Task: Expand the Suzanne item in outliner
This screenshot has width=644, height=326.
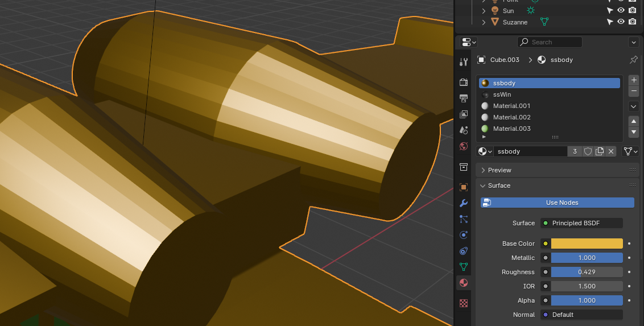Action: click(484, 22)
